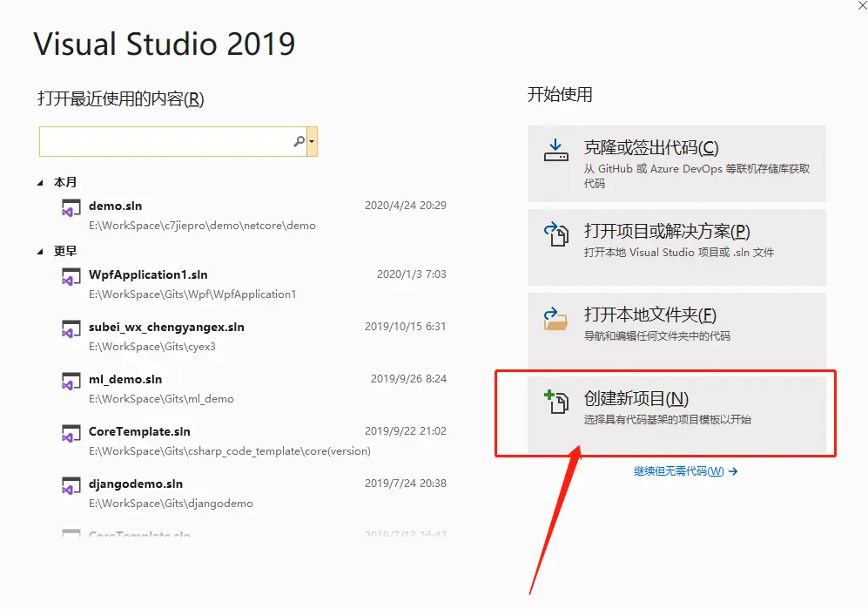Close the Visual Studio start window
This screenshot has height=609, width=868.
pos(862,5)
